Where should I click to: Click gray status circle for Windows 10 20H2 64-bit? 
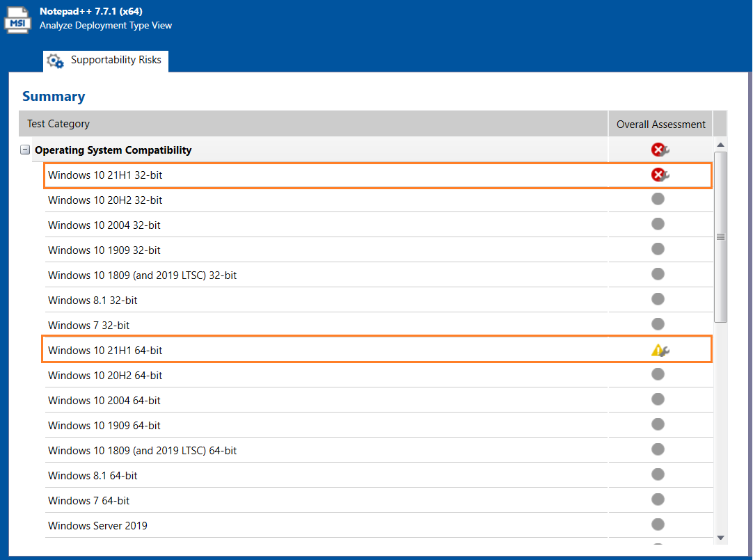658,374
